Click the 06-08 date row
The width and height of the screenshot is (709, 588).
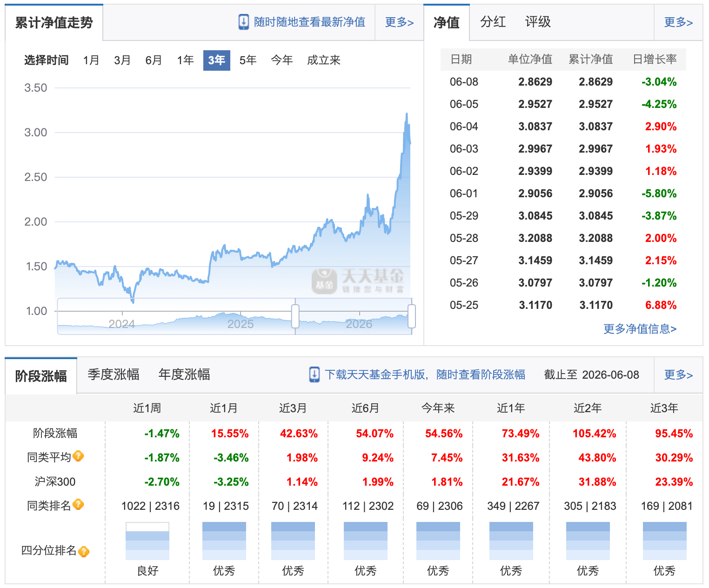click(x=563, y=82)
